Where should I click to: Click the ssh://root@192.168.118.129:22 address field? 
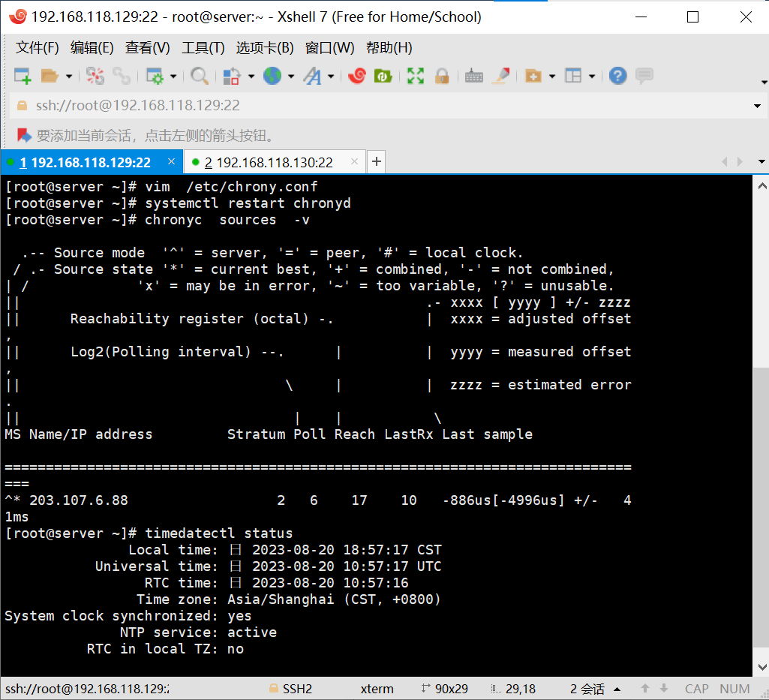[387, 106]
